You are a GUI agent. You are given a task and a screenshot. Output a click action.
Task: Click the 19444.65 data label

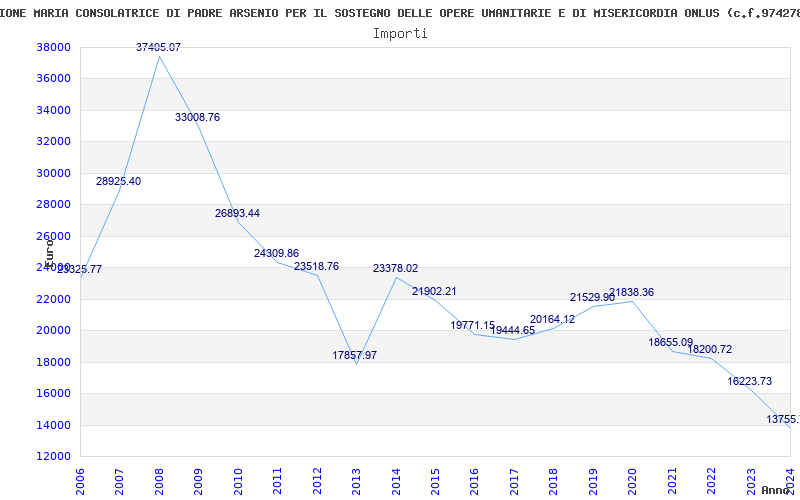pos(513,330)
